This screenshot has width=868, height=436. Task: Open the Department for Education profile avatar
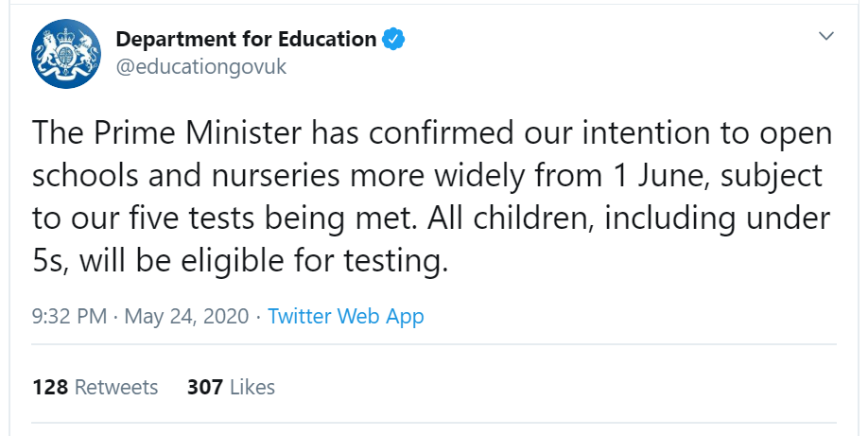point(66,53)
